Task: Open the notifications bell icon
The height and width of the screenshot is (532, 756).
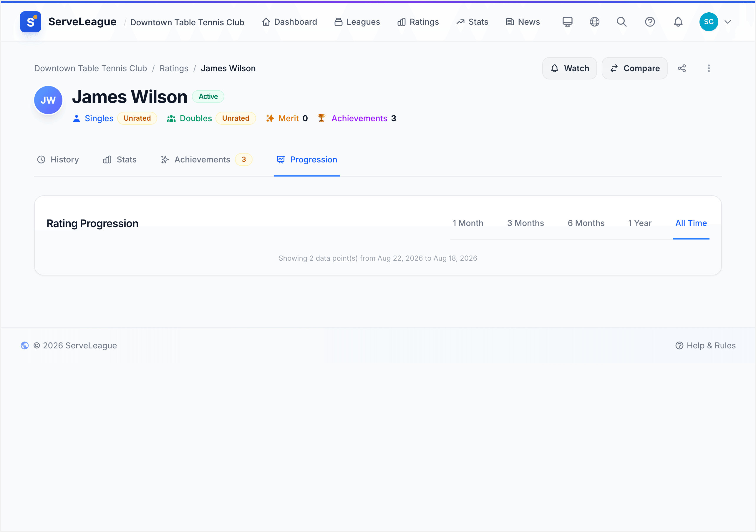Action: point(678,22)
